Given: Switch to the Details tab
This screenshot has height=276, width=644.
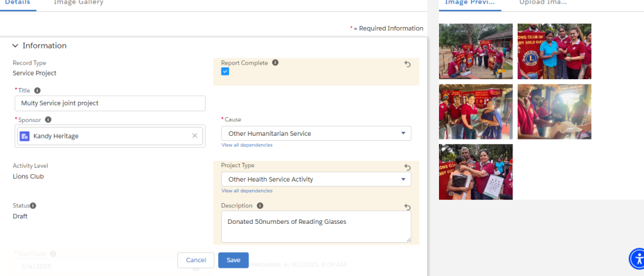Looking at the screenshot, I should tap(18, 3).
